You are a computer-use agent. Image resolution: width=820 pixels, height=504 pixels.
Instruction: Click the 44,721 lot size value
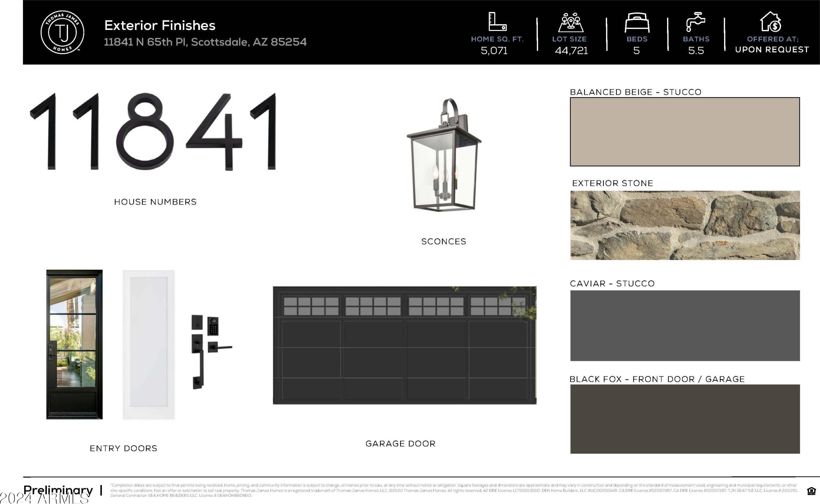(x=571, y=51)
